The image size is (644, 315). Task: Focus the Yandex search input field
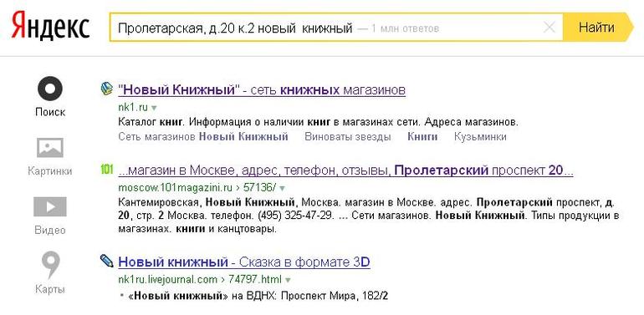[336, 28]
